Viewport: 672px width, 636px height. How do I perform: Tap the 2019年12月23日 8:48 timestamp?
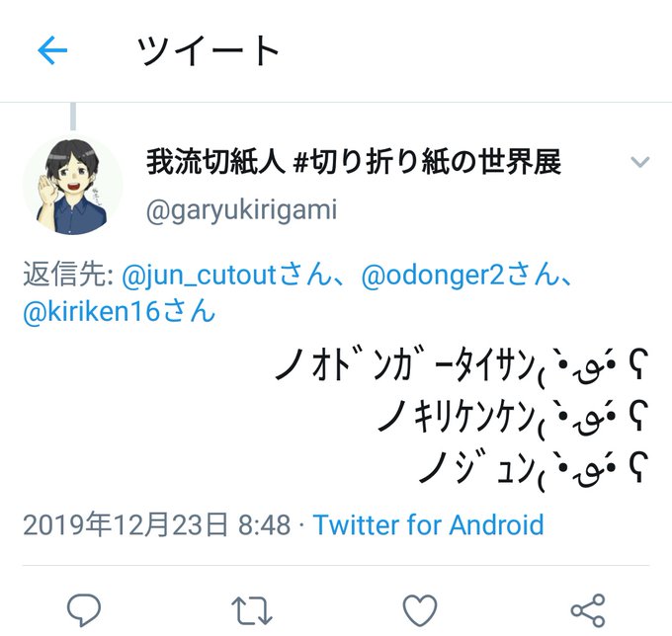click(157, 524)
